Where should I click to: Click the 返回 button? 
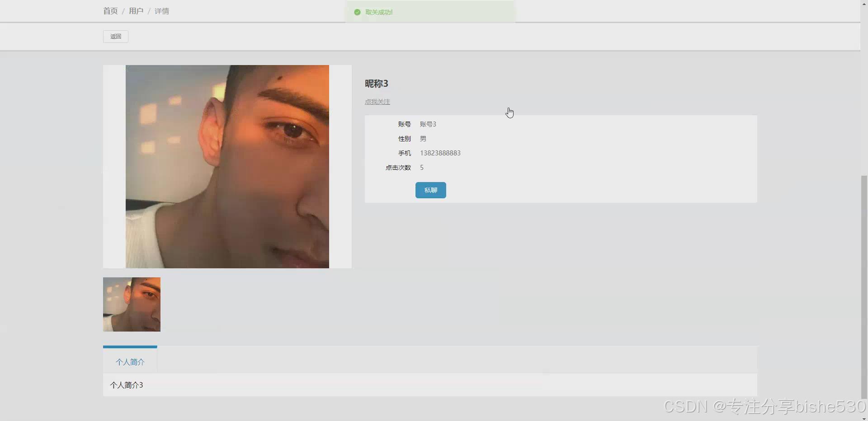[x=116, y=37]
